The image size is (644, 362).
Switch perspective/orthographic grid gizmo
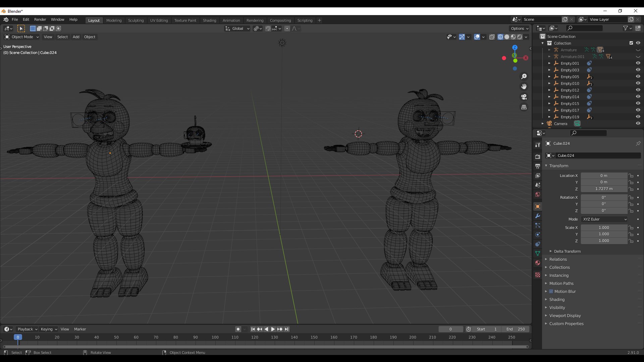[x=524, y=107]
